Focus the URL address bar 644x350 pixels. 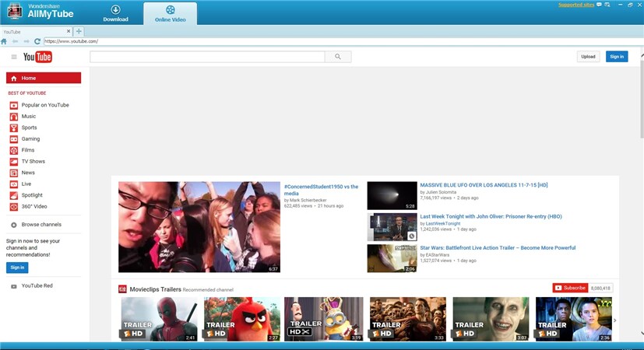click(x=343, y=41)
